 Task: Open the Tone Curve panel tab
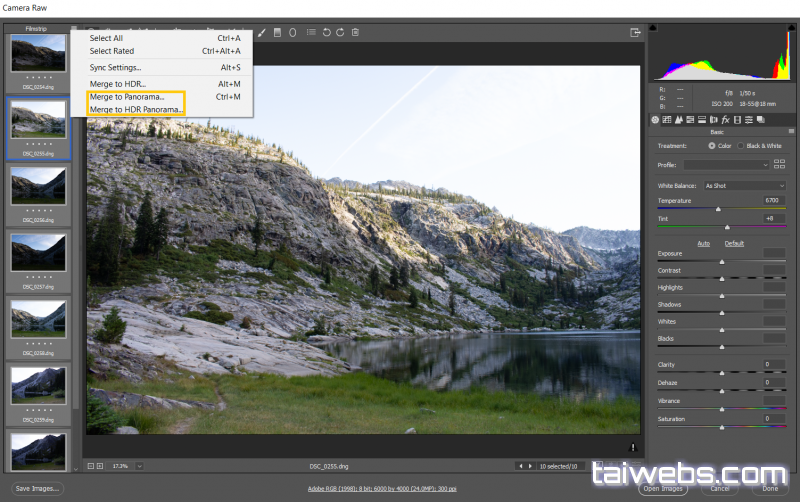667,120
